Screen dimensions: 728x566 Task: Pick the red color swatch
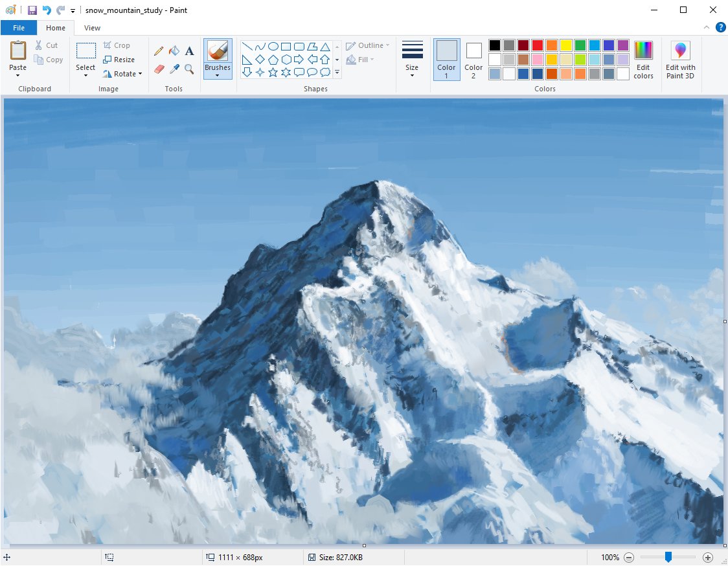(538, 45)
